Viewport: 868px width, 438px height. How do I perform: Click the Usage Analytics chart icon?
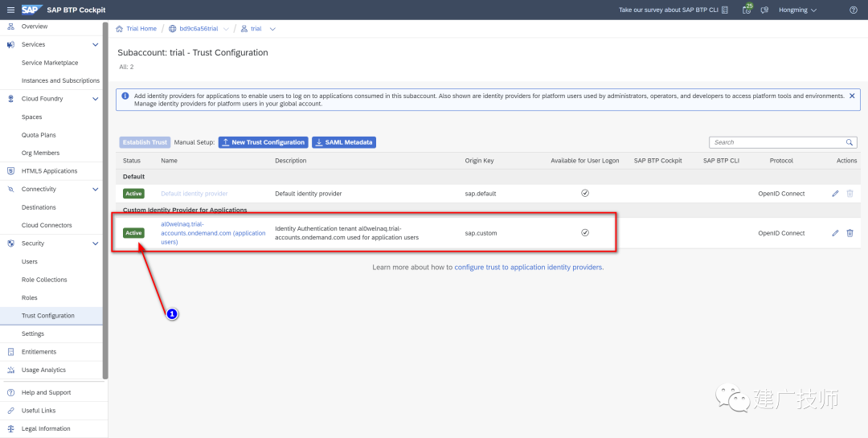point(10,370)
